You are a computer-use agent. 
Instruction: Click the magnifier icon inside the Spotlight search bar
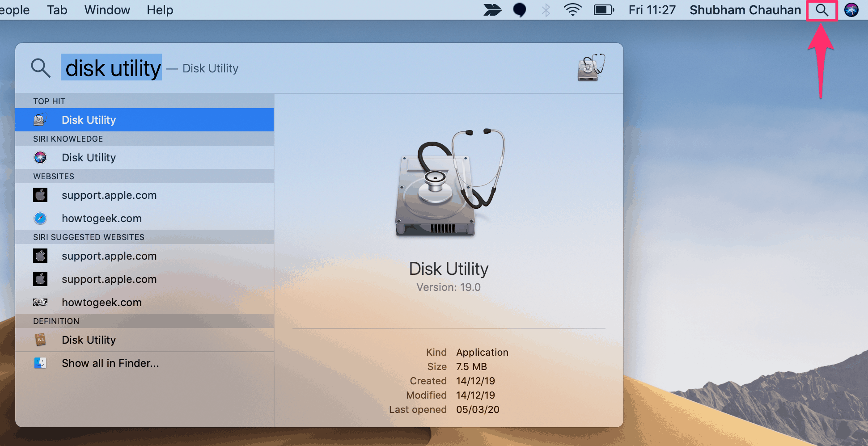(41, 68)
